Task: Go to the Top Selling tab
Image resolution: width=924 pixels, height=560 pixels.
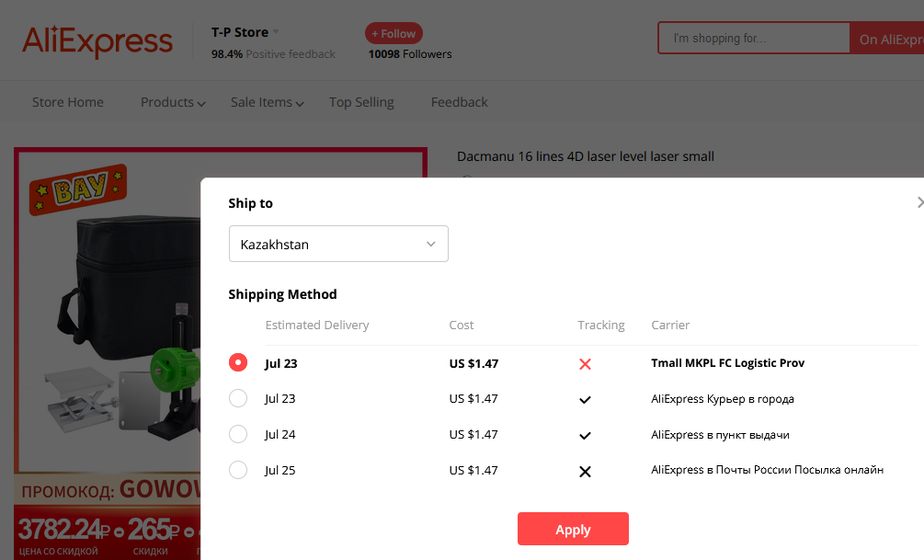Action: point(361,103)
